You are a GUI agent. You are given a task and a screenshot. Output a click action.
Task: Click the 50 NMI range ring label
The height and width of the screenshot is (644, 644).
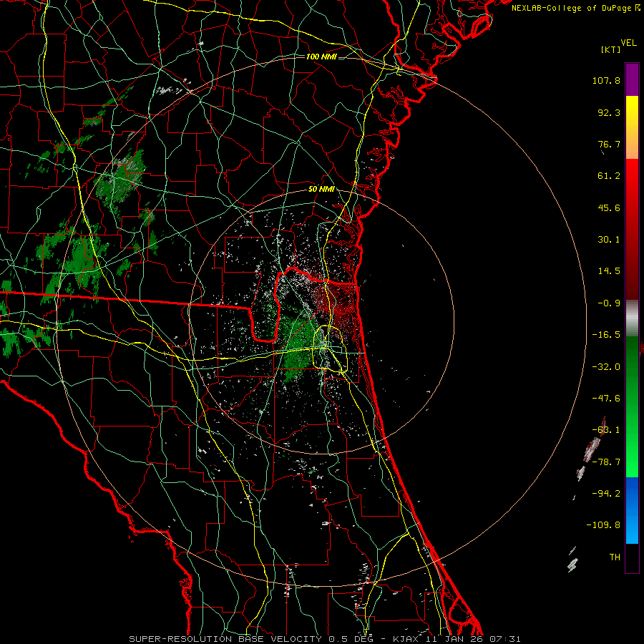tap(321, 189)
